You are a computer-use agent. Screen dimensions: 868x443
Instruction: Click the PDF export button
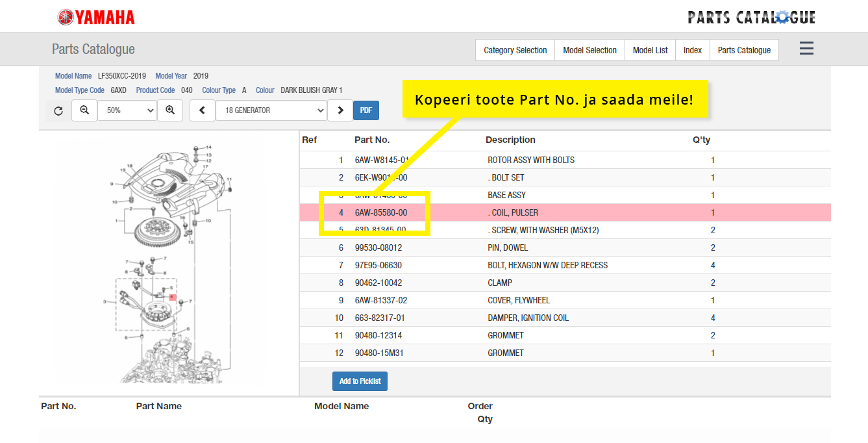coord(366,110)
